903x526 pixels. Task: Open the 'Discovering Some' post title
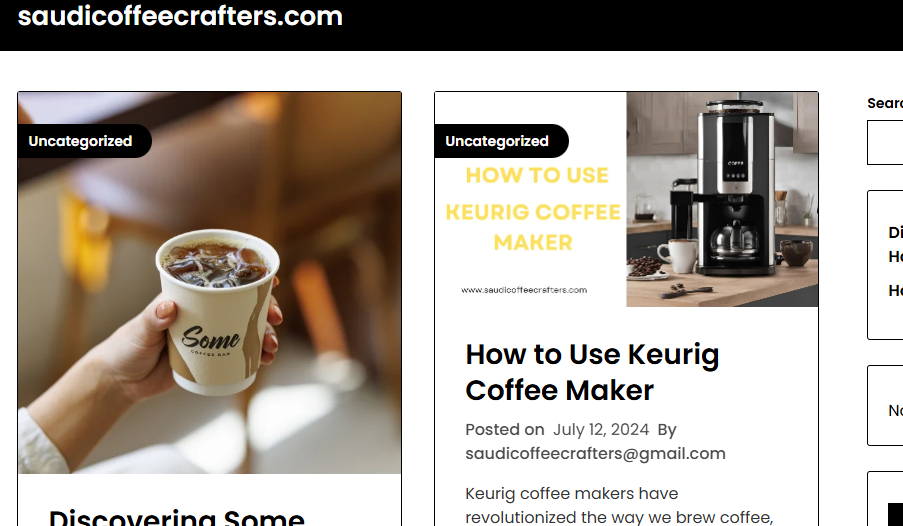[177, 517]
